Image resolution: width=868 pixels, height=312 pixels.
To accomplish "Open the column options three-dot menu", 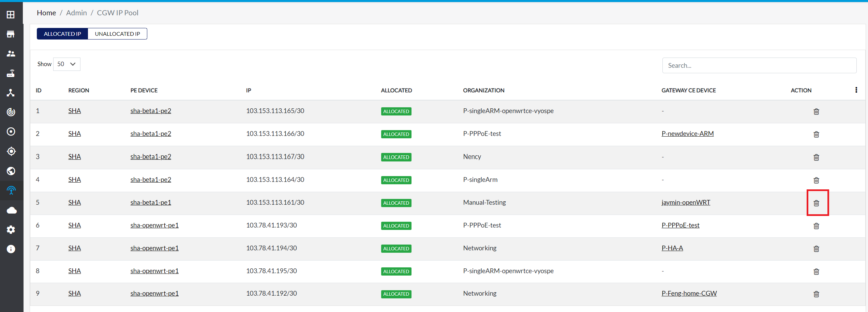I will point(856,90).
